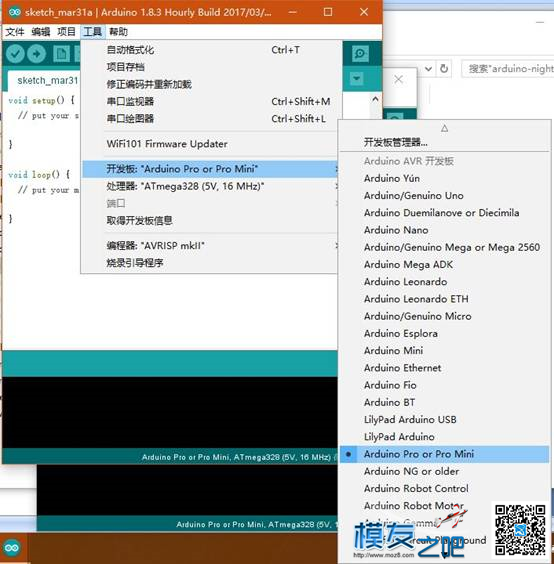This screenshot has width=554, height=564.
Task: Select Arduino/Genuino Uno board
Action: click(444, 196)
